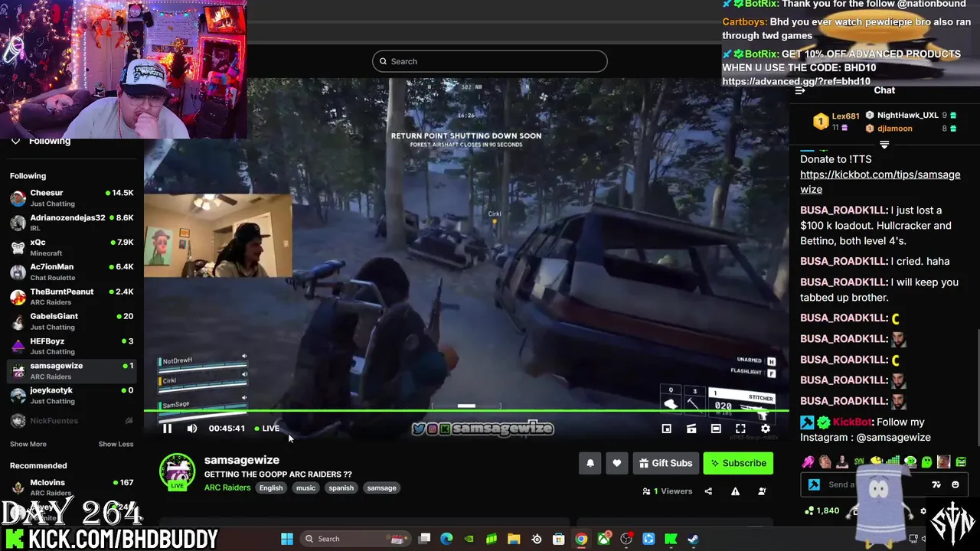980x551 pixels.
Task: Open the ARC Raiders category link
Action: (x=227, y=487)
